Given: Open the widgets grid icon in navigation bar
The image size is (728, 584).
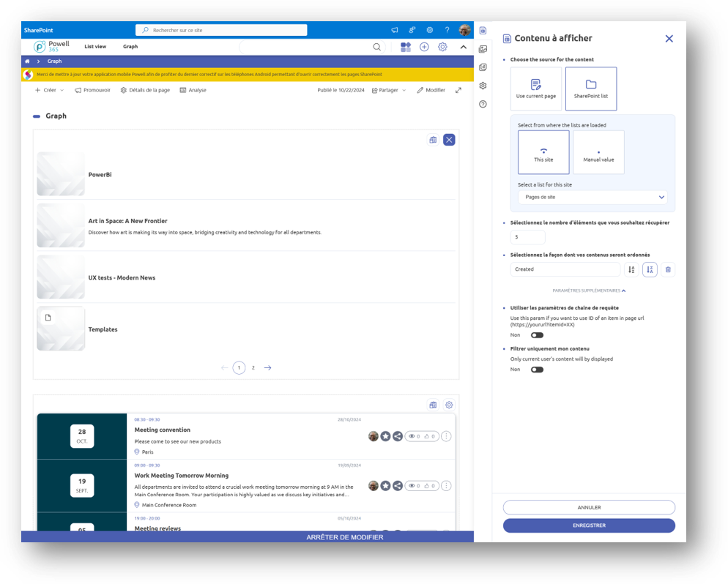Looking at the screenshot, I should point(406,47).
